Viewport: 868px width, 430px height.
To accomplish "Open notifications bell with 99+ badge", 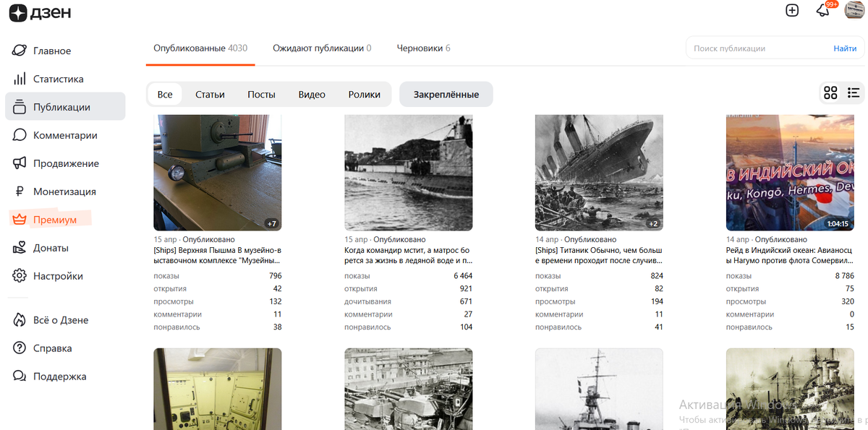I will 823,10.
